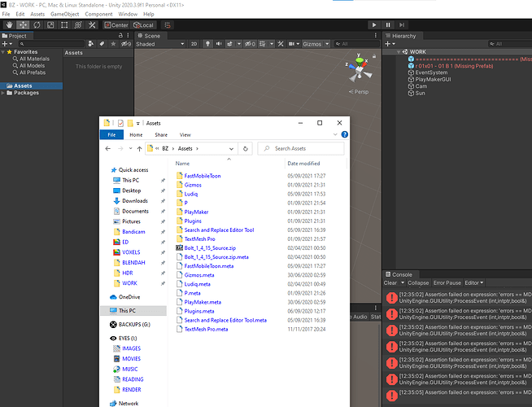Toggle scene audio speaker
Image resolution: width=532 pixels, height=407 pixels.
point(219,44)
